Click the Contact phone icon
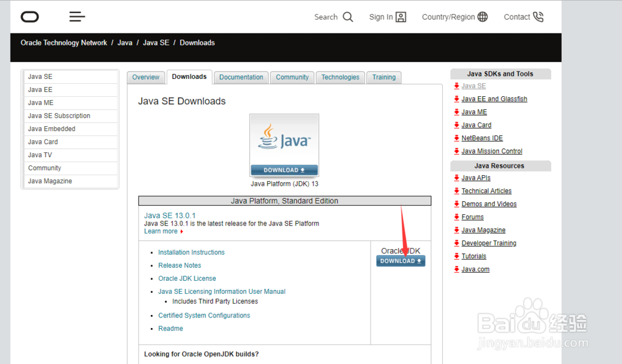The height and width of the screenshot is (364, 622). coord(538,17)
